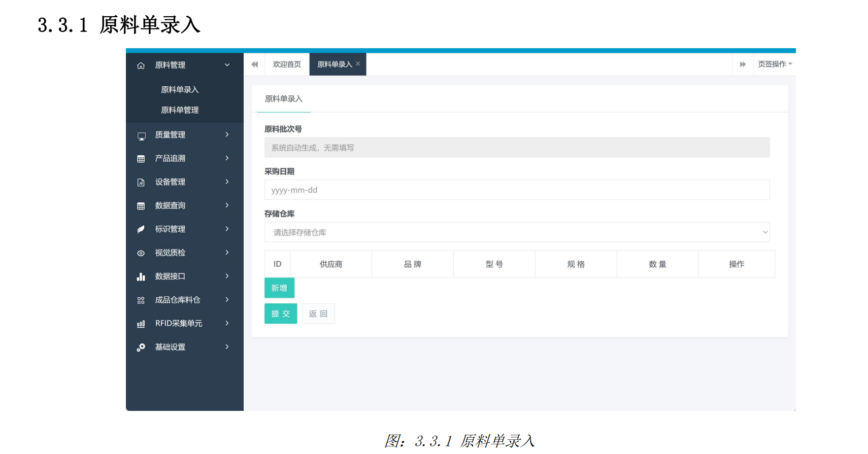Screen dimensions: 868x454
Task: Expand the 视觉质检 chevron
Action: click(x=227, y=253)
